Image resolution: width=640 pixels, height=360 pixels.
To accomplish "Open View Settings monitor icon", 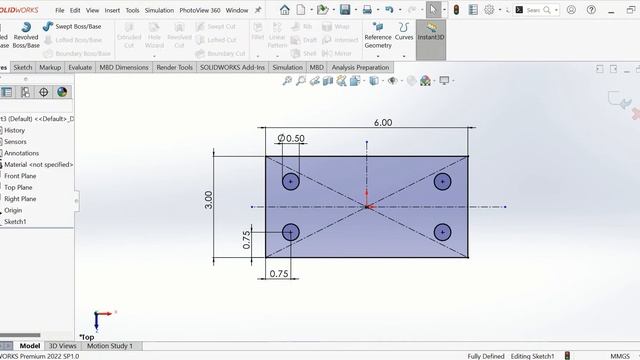I will click(444, 80).
